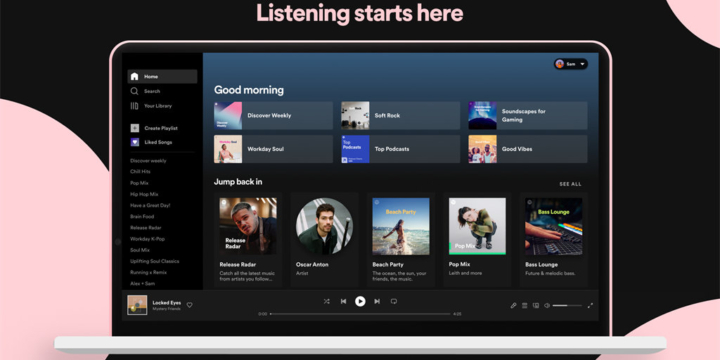
Task: Select Alex + Sam playlist
Action: click(x=142, y=284)
